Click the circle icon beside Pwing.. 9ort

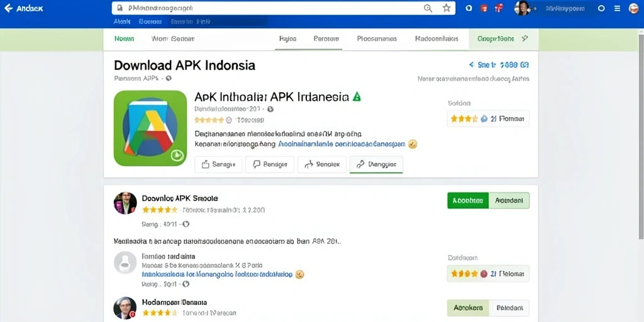(x=186, y=284)
